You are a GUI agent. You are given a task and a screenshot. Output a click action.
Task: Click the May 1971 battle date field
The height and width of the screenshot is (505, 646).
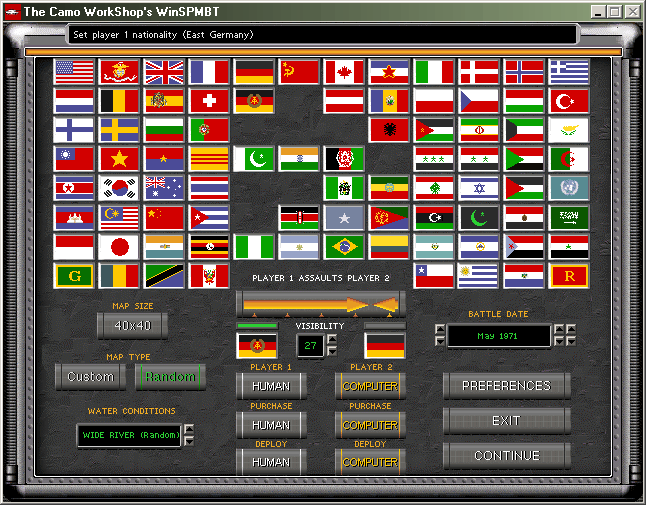pyautogui.click(x=499, y=336)
